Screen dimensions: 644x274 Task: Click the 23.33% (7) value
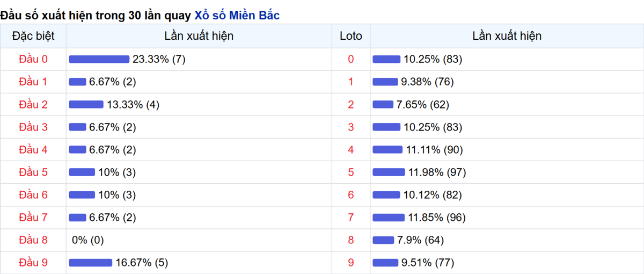(x=159, y=59)
